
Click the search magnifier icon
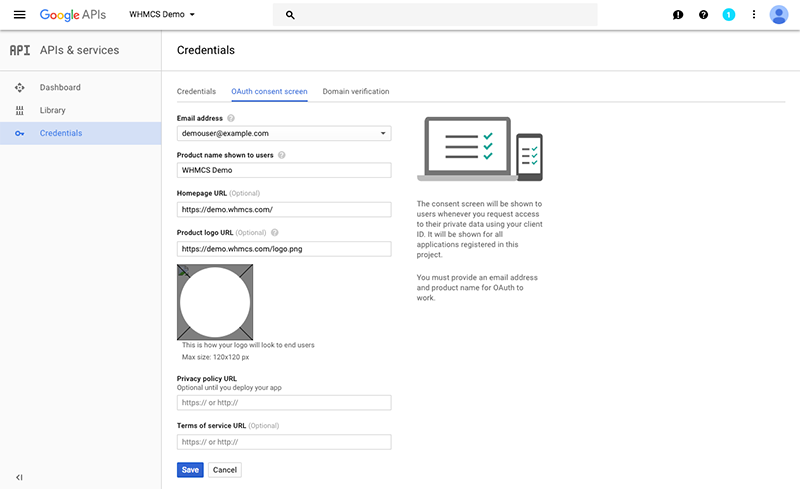pos(290,15)
